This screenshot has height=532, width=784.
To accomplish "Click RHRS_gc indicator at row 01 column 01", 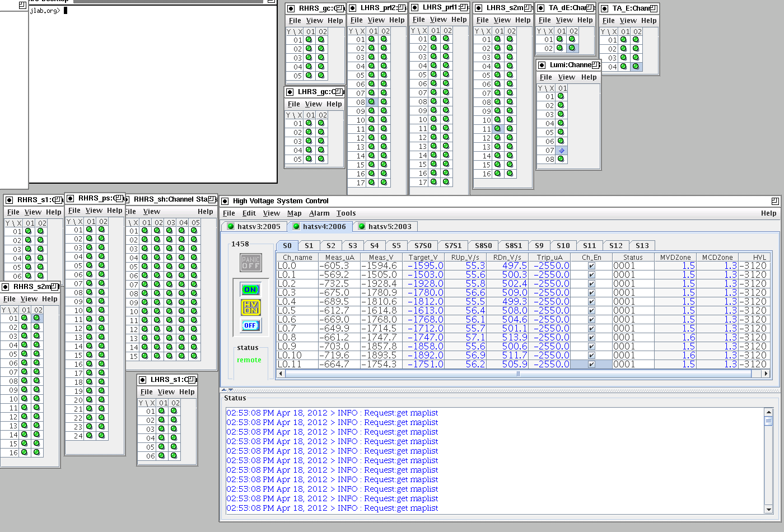I will click(309, 40).
